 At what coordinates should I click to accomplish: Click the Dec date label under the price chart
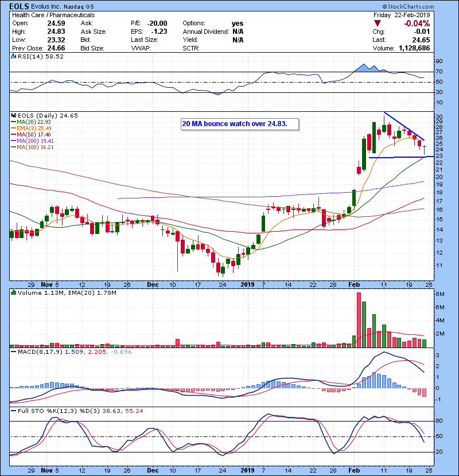coord(153,285)
